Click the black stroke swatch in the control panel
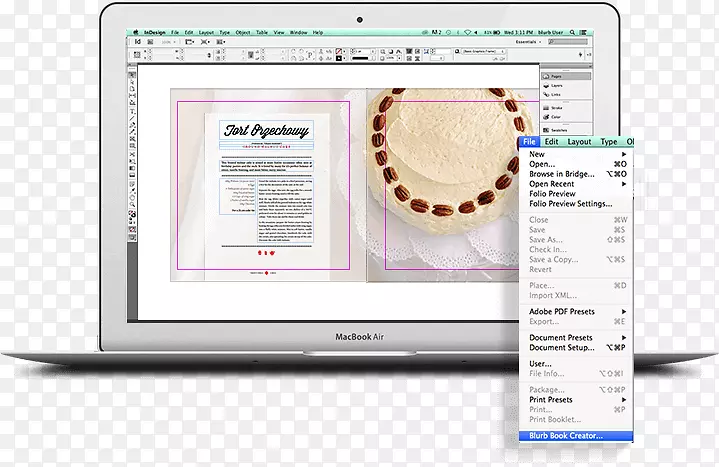 339,58
